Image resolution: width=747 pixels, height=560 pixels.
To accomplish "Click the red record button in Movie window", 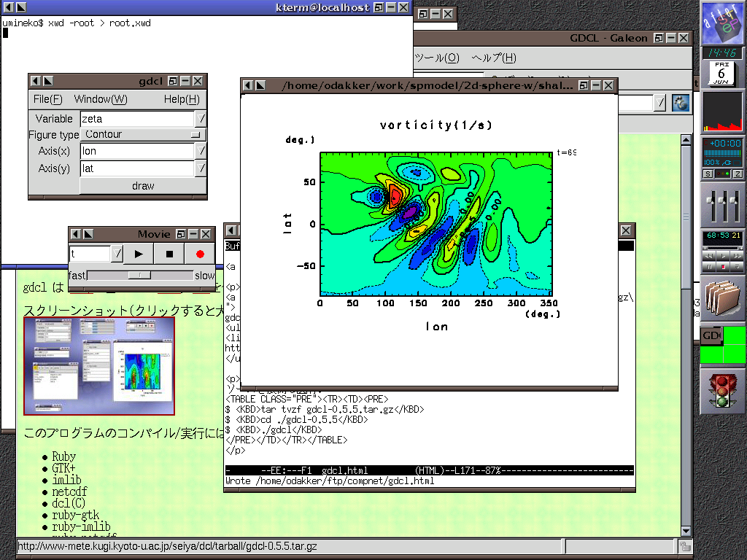I will [x=200, y=254].
